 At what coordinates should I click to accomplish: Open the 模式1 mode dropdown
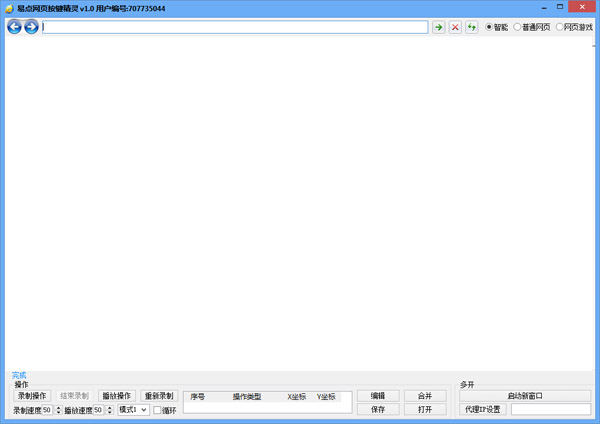tap(134, 410)
